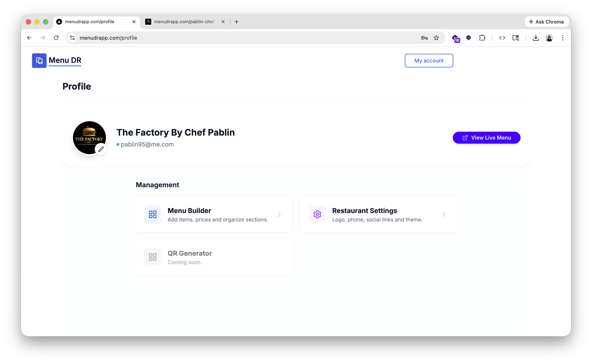Open the password key icon in address bar
The height and width of the screenshot is (364, 592).
coord(424,38)
